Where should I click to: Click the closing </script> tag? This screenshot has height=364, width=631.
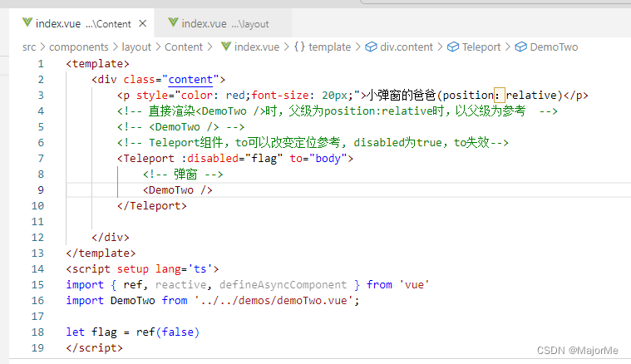tap(94, 347)
